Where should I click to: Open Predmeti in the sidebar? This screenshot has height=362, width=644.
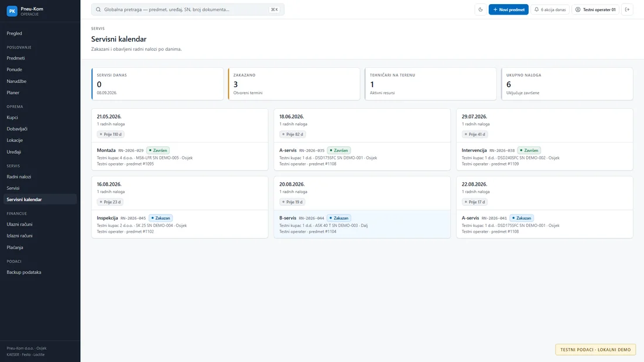point(40,58)
